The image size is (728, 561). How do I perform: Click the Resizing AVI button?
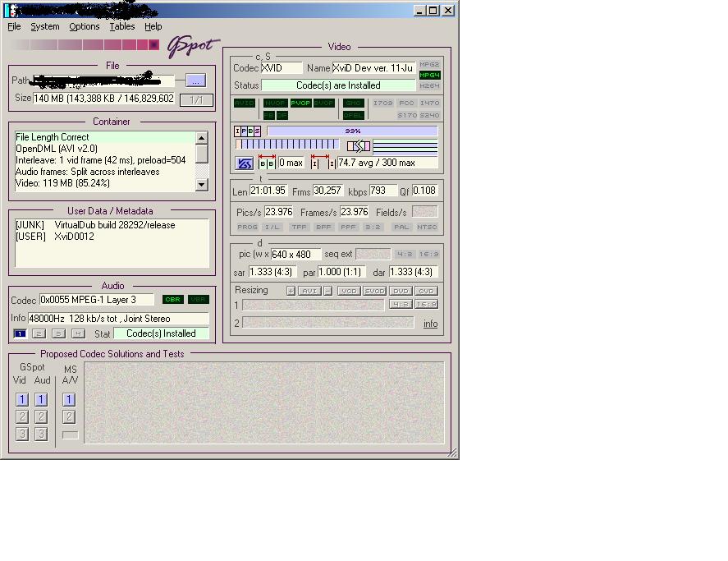pos(309,291)
